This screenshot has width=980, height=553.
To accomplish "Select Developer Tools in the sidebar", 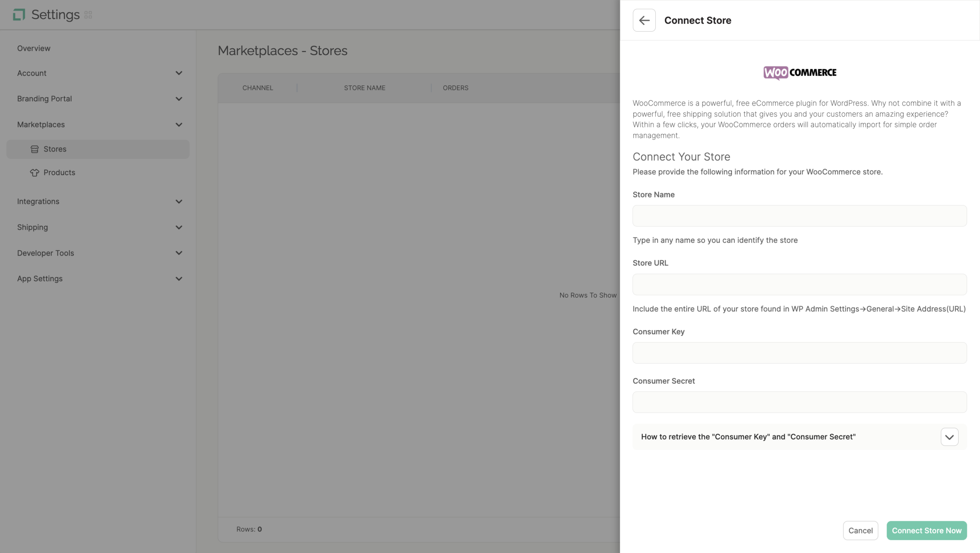I will click(x=46, y=253).
